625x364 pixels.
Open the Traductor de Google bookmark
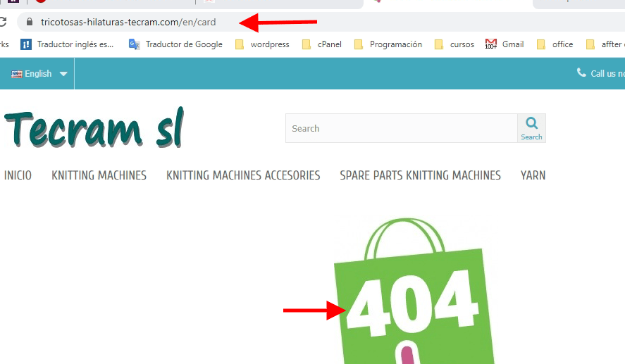click(x=175, y=44)
